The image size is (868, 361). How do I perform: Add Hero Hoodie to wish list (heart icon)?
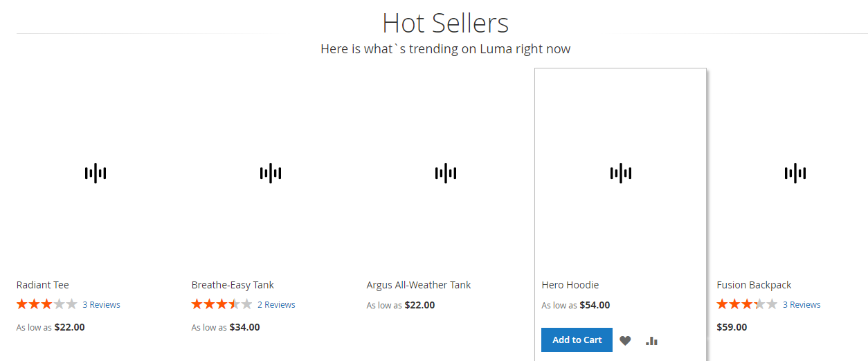coord(625,340)
